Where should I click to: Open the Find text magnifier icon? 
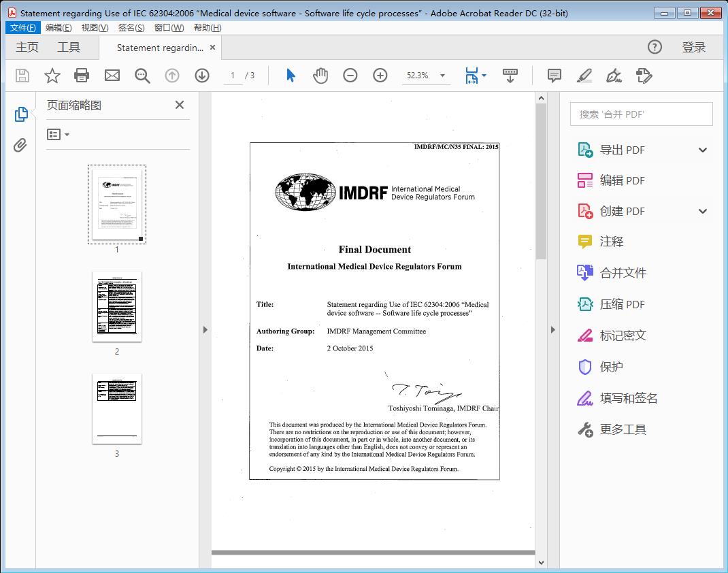pos(142,76)
